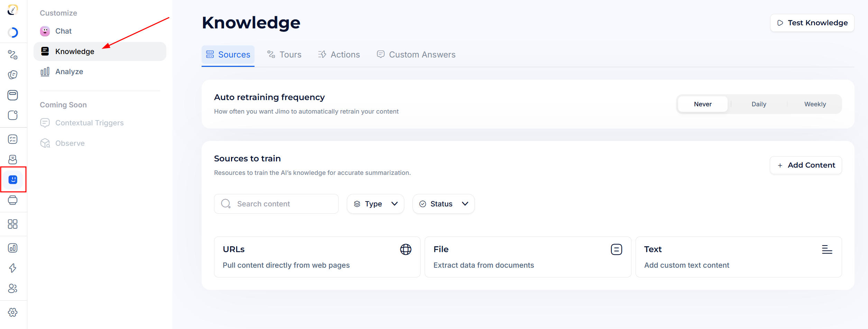Image resolution: width=868 pixels, height=329 pixels.
Task: Click the checklist sidebar icon
Action: click(x=13, y=139)
